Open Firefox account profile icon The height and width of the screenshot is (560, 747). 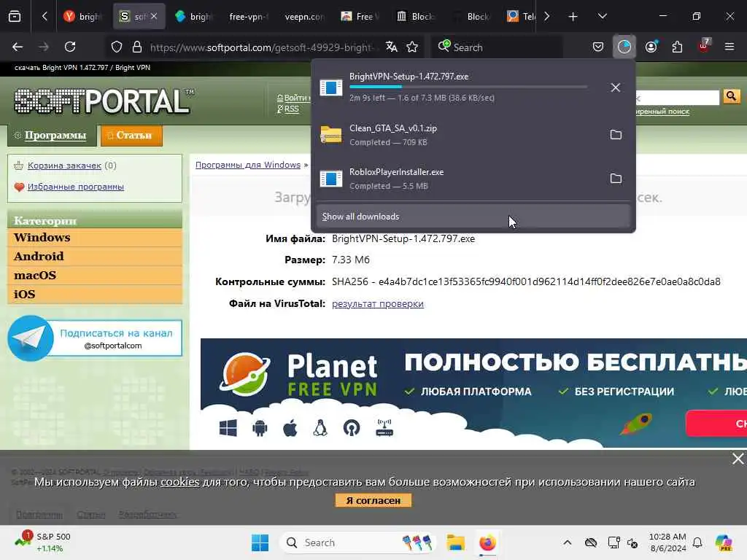coord(651,47)
